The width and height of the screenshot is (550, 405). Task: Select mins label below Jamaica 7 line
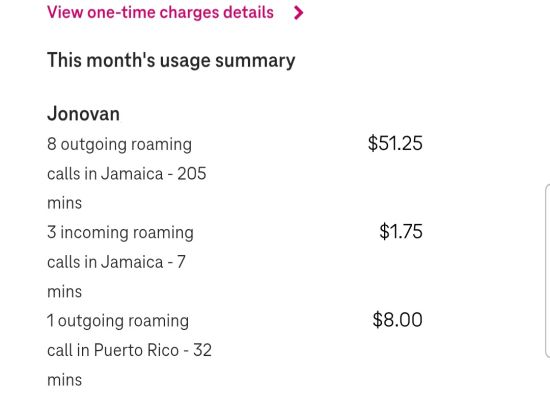(x=65, y=292)
